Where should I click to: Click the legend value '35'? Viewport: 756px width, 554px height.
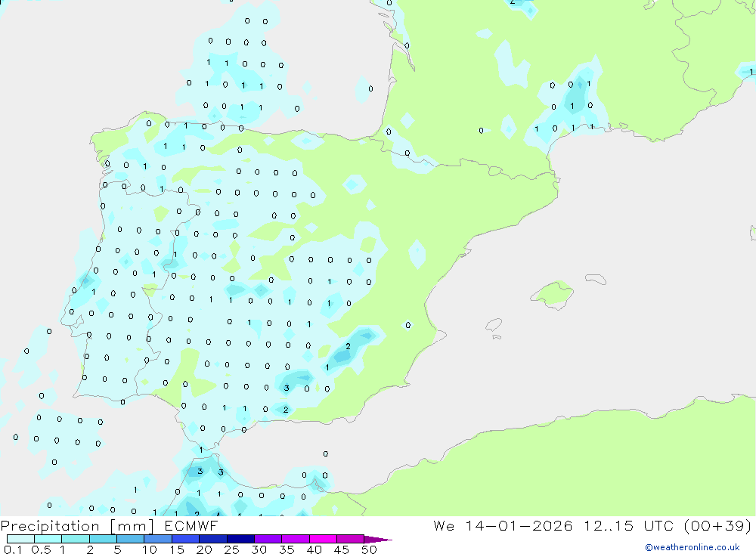[287, 549]
